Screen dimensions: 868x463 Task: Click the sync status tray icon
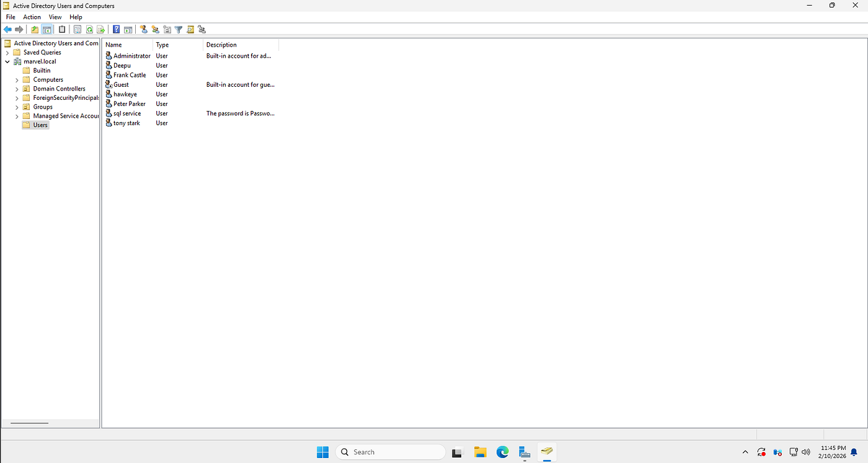(761, 452)
